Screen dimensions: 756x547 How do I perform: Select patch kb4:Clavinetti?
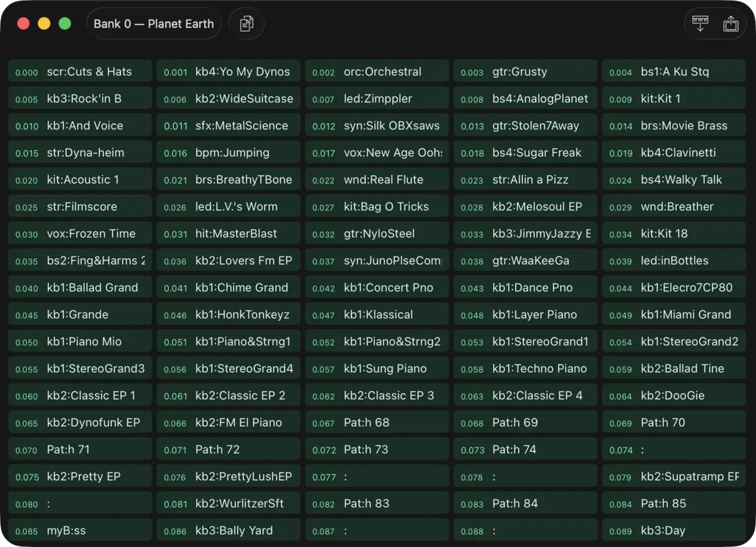(675, 153)
